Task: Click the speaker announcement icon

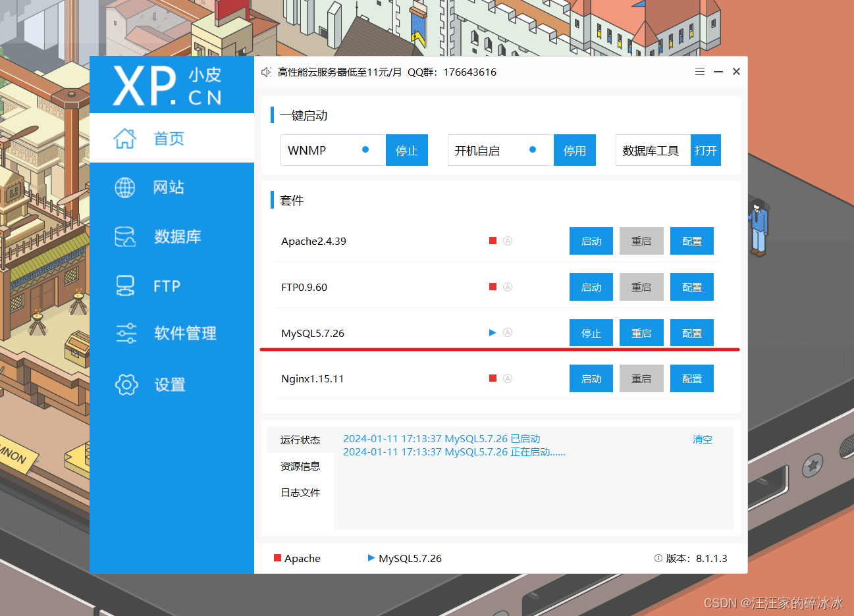Action: [266, 72]
